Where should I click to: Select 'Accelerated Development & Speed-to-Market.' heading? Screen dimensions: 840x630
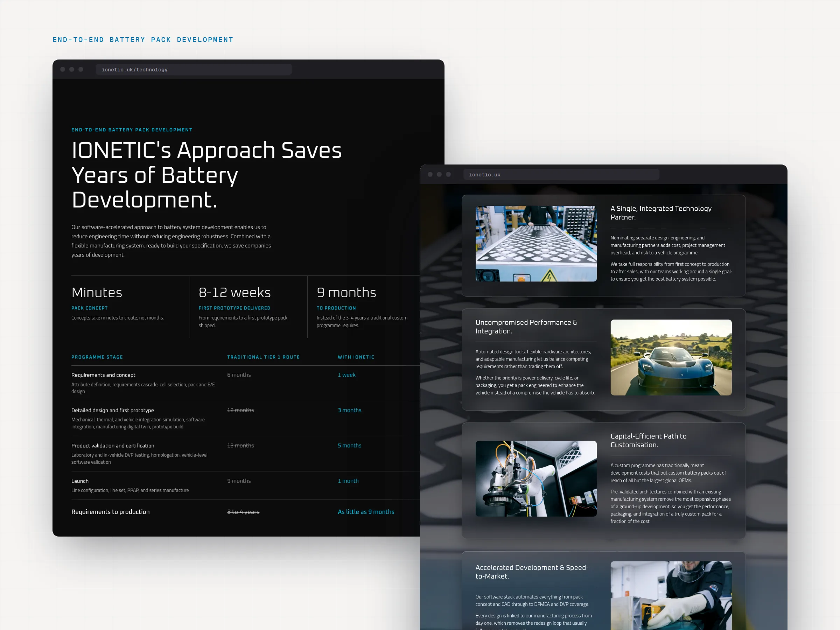tap(532, 572)
